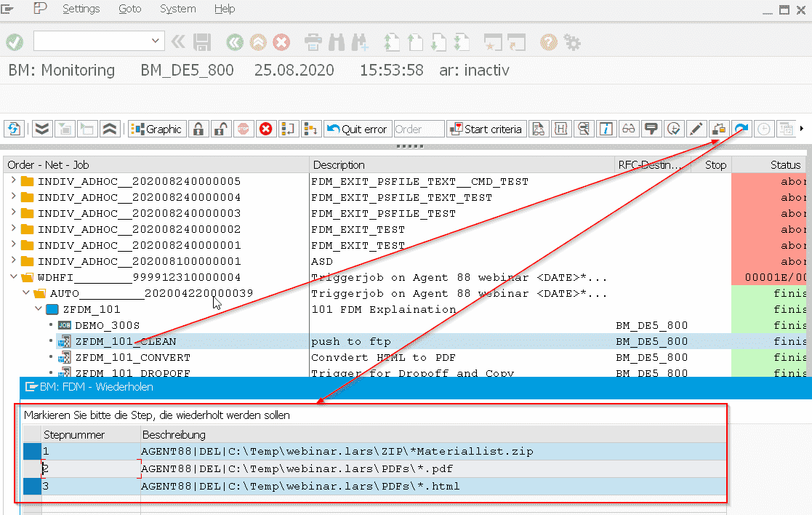Image resolution: width=812 pixels, height=515 pixels.
Task: Click the Refresh icon in monitoring toolbar
Action: pos(14,129)
